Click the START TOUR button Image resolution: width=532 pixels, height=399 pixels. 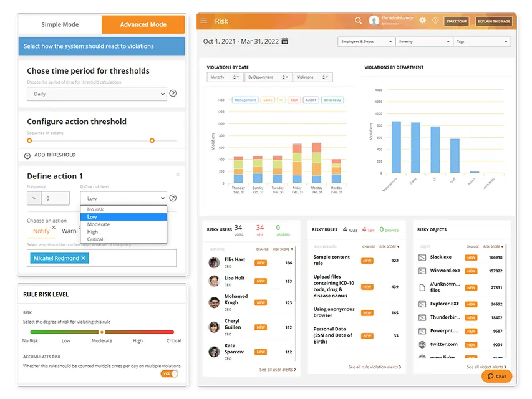[x=457, y=21]
